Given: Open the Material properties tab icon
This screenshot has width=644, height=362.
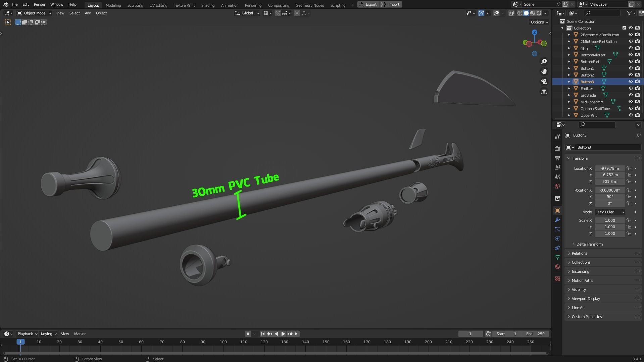Looking at the screenshot, I should 557,267.
